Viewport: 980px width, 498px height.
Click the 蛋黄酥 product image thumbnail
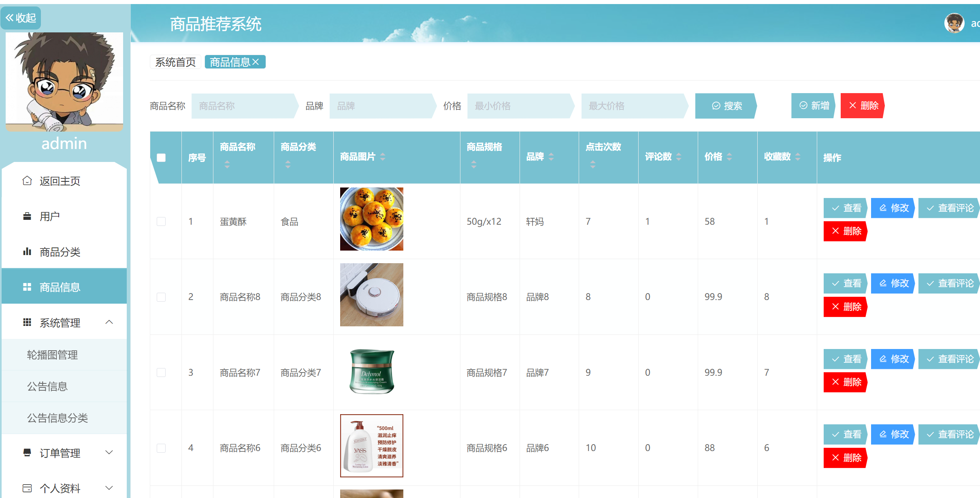pyautogui.click(x=371, y=219)
